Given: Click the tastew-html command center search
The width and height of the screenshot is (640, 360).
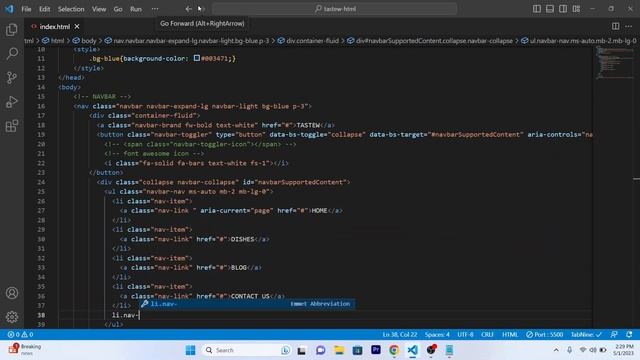Looking at the screenshot, I should [x=335, y=9].
